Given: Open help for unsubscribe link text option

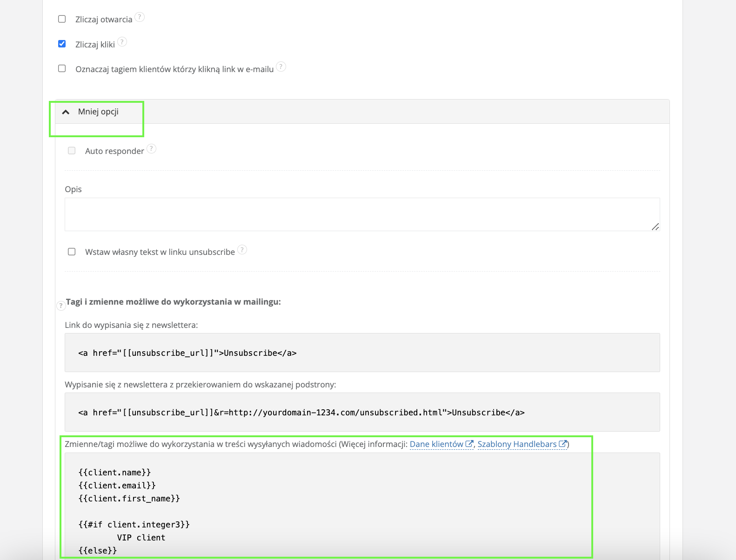Looking at the screenshot, I should (x=242, y=250).
